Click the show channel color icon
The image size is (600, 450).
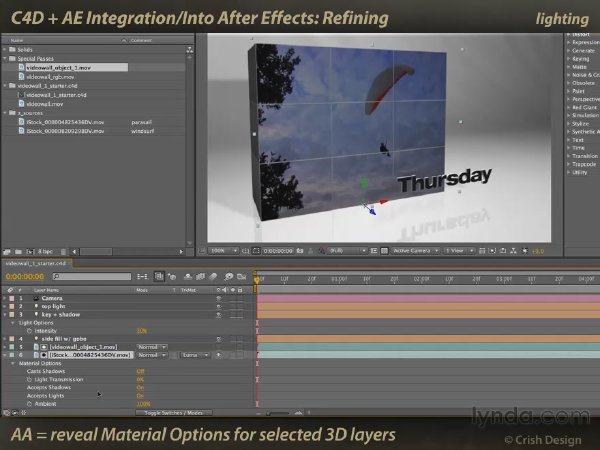(322, 251)
